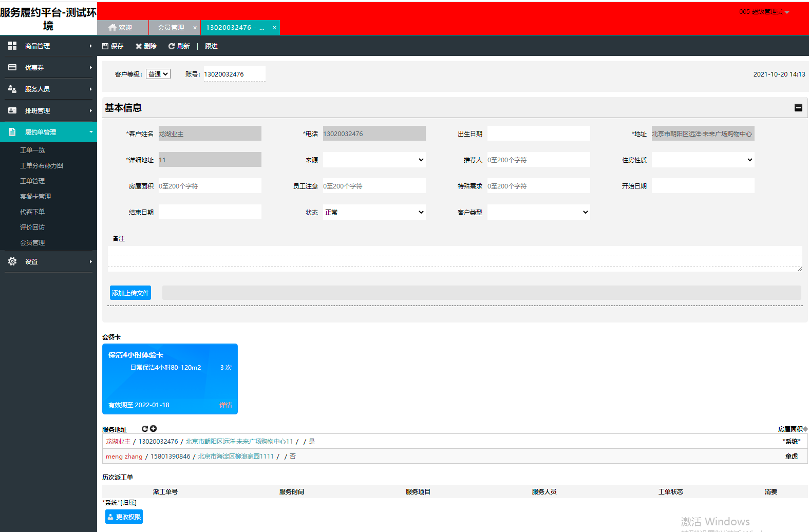This screenshot has height=532, width=809.
Task: Collapse the 基本信息 panel with minus icon
Action: (x=798, y=108)
